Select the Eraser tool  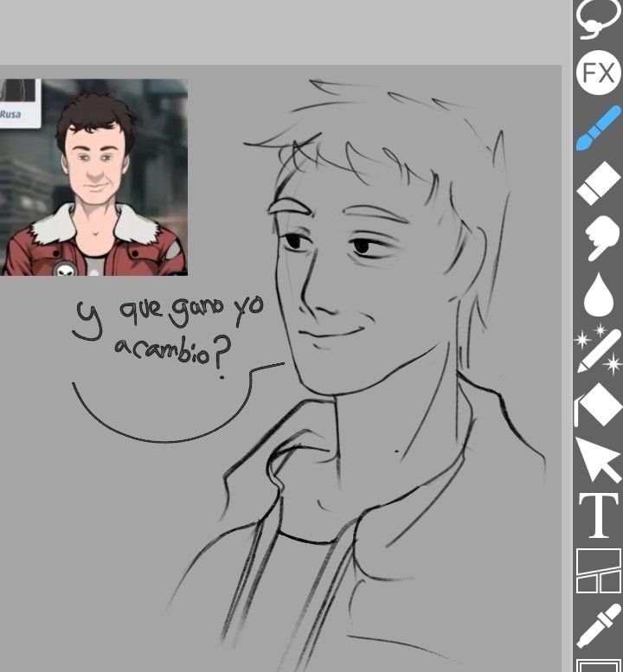point(599,183)
